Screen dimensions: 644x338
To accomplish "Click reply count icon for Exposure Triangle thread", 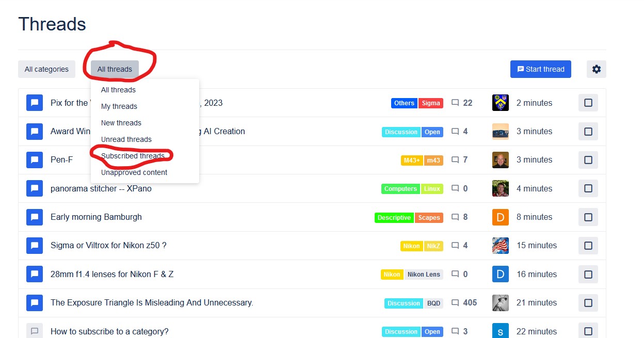I will 455,303.
